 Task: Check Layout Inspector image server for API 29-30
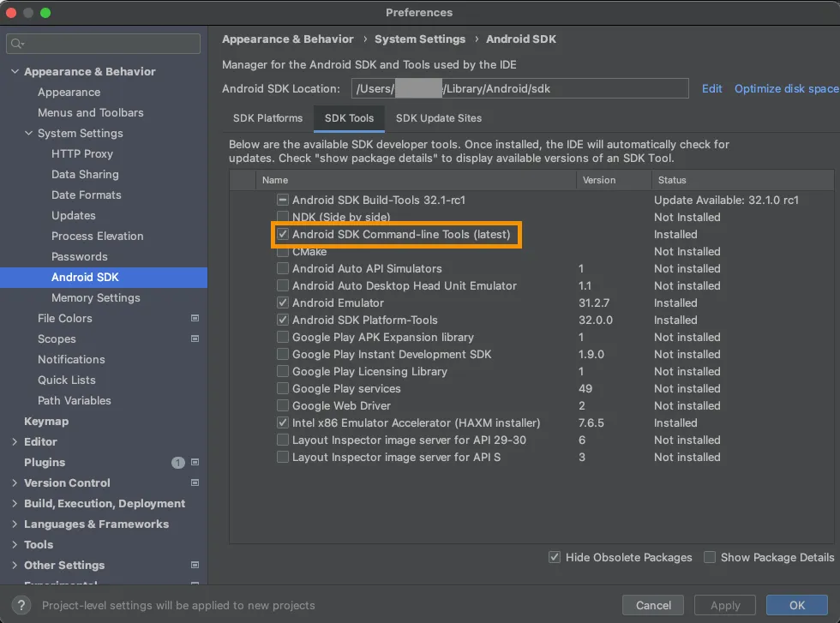tap(282, 440)
